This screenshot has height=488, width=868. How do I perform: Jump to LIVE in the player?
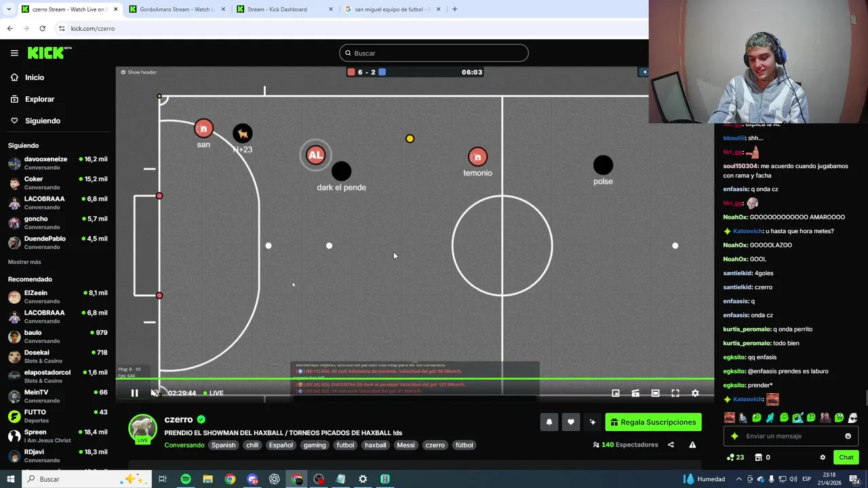pyautogui.click(x=214, y=393)
